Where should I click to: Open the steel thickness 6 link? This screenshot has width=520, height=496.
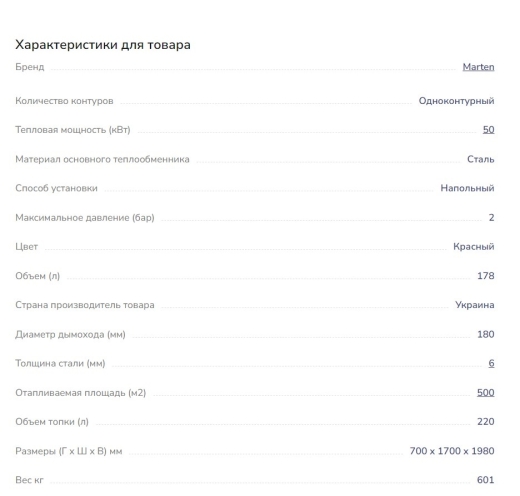point(491,363)
